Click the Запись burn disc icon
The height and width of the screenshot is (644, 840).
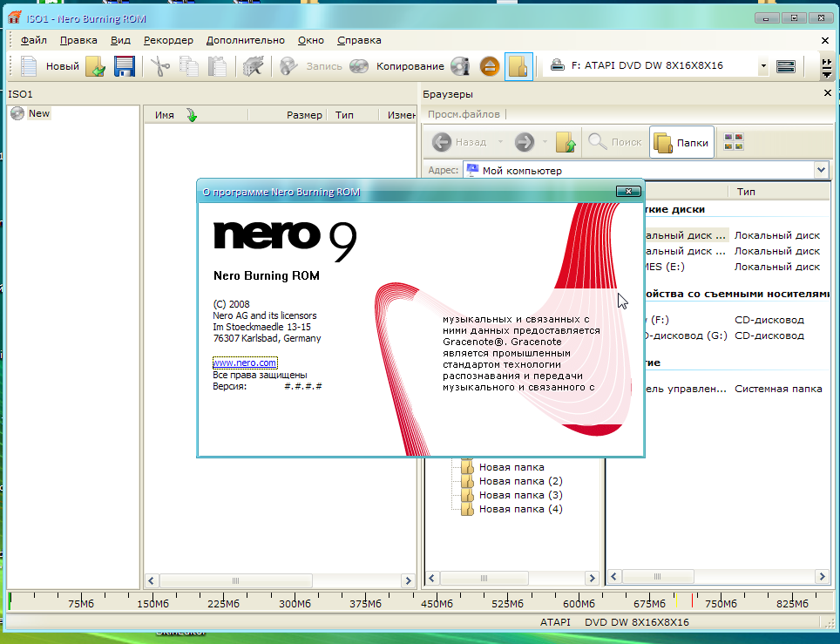coord(288,66)
